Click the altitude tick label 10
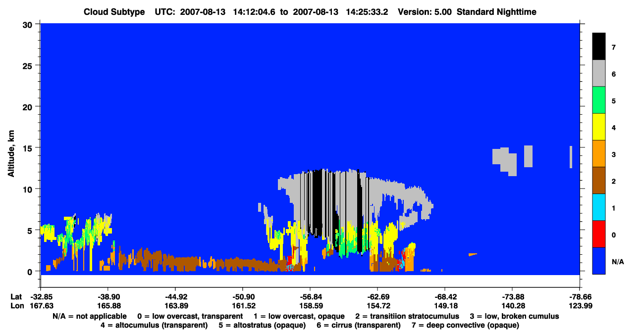 pyautogui.click(x=29, y=189)
